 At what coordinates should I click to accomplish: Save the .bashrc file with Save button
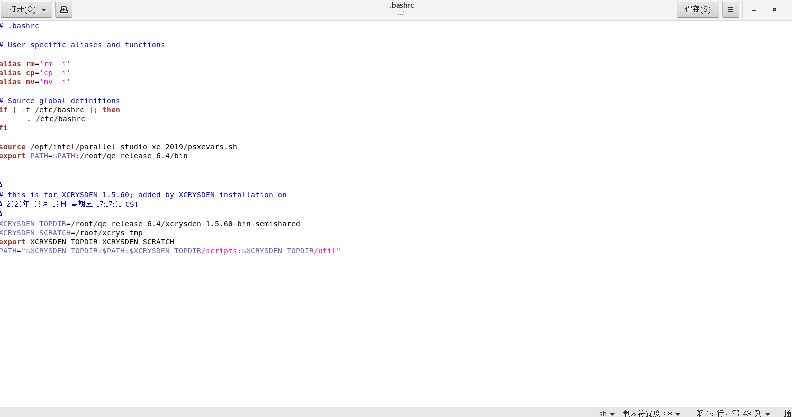(x=698, y=9)
